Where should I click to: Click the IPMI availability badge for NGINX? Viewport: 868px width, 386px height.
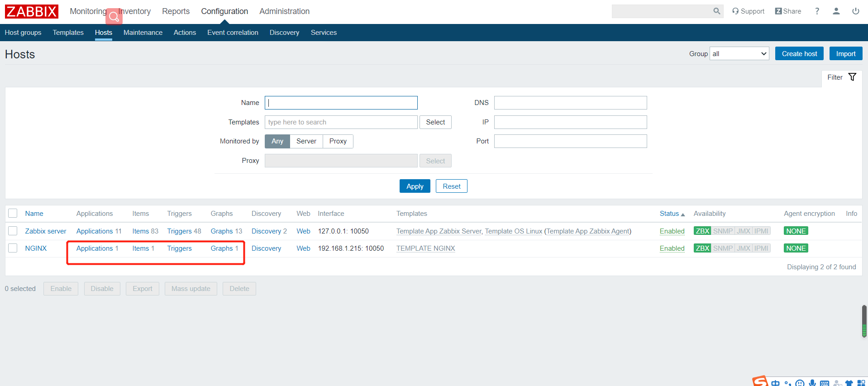tap(761, 248)
